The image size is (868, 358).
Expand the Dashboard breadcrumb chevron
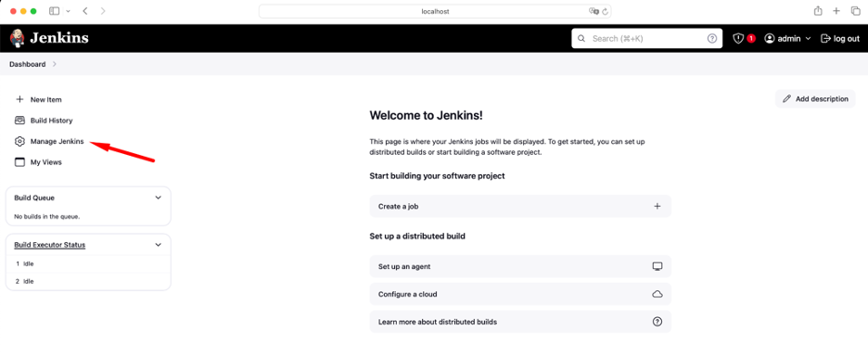[x=54, y=64]
